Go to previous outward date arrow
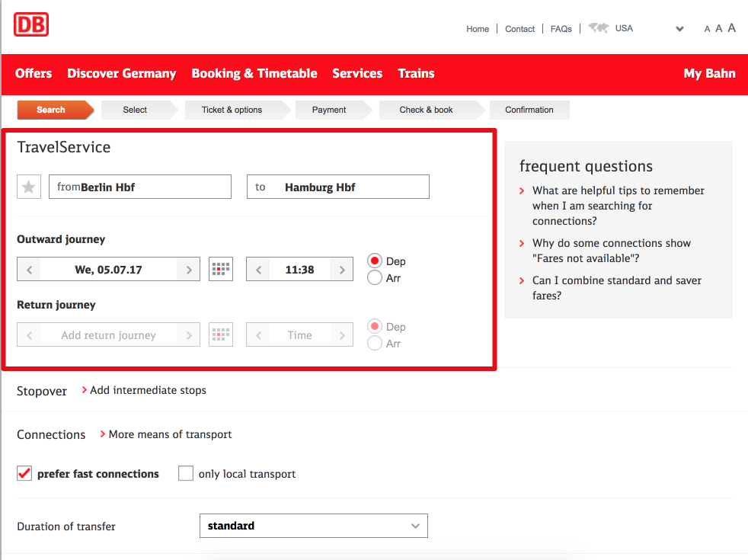The height and width of the screenshot is (560, 748). click(x=29, y=270)
